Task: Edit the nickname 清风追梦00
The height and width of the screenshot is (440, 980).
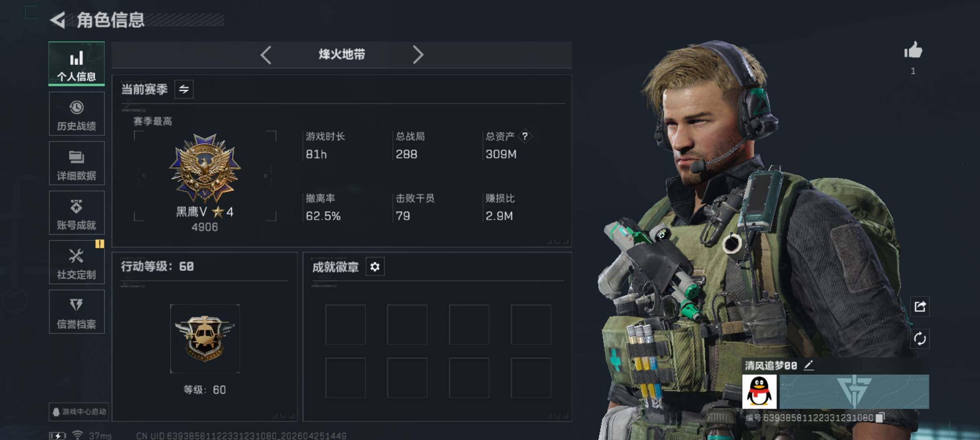Action: click(809, 365)
